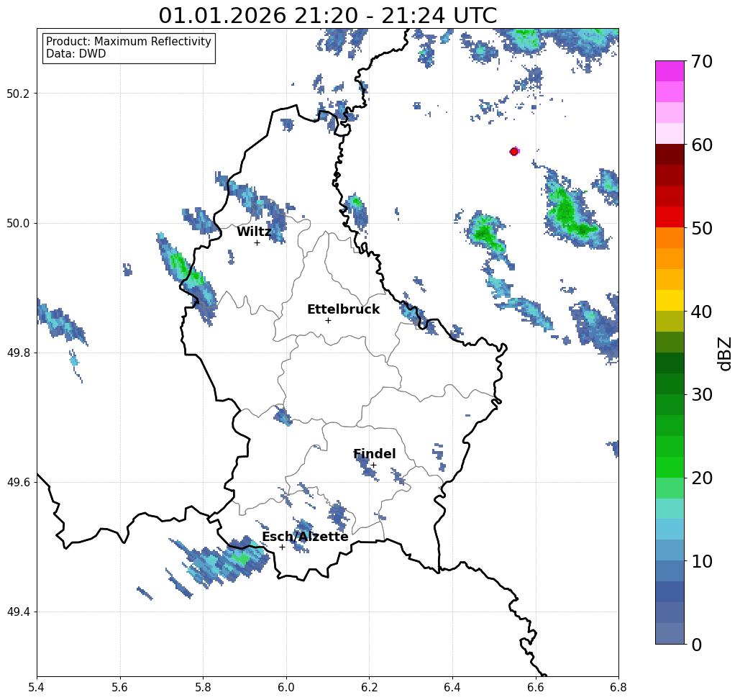Click the plus marker under Esch/Alzette
The height and width of the screenshot is (700, 740).
point(282,547)
